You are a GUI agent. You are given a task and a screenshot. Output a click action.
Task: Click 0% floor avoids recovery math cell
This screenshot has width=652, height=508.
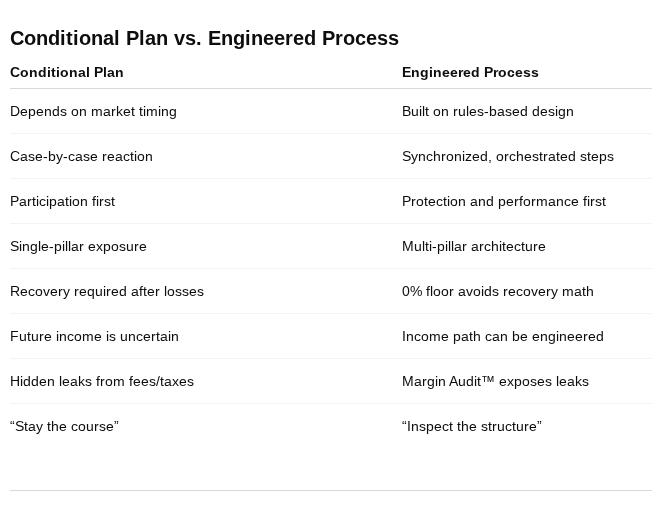(498, 291)
